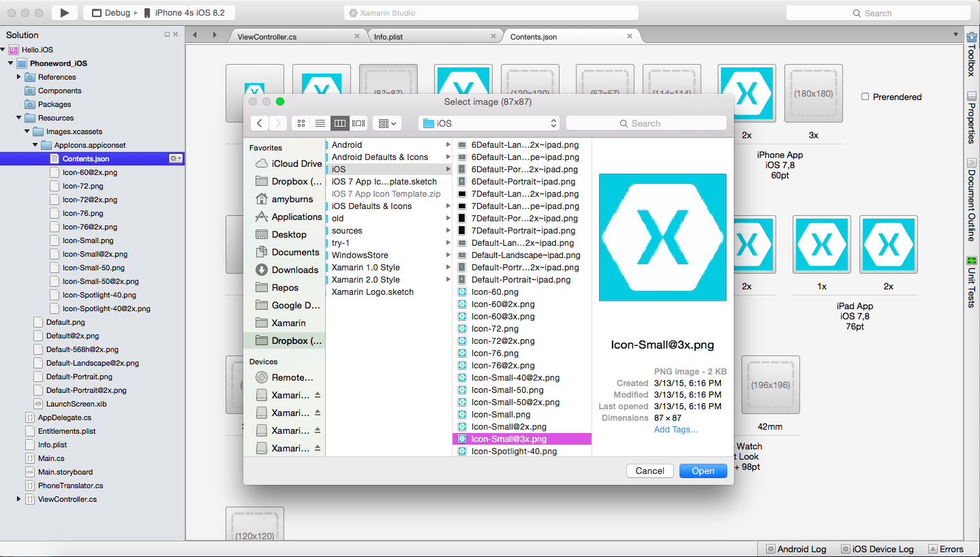Switch file dialog to cover flow view
This screenshot has width=980, height=557.
pyautogui.click(x=358, y=123)
